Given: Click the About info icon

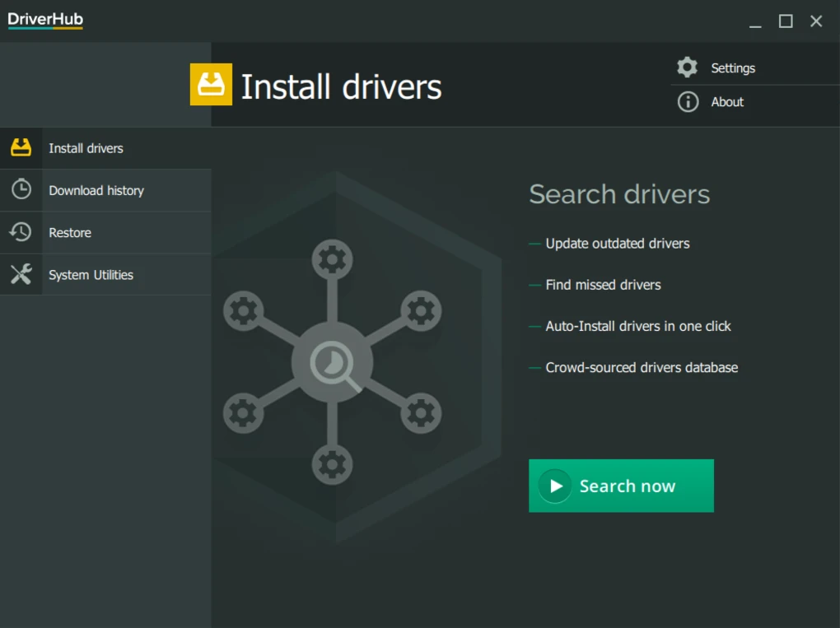Looking at the screenshot, I should [687, 102].
